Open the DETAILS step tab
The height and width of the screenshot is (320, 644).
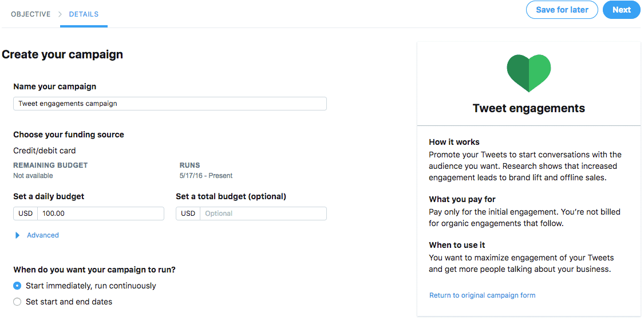click(x=84, y=14)
